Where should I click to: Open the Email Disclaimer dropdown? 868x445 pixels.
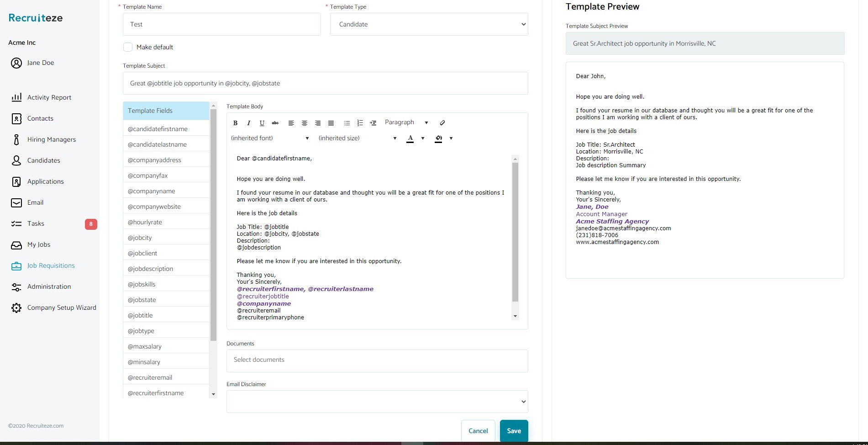click(376, 401)
